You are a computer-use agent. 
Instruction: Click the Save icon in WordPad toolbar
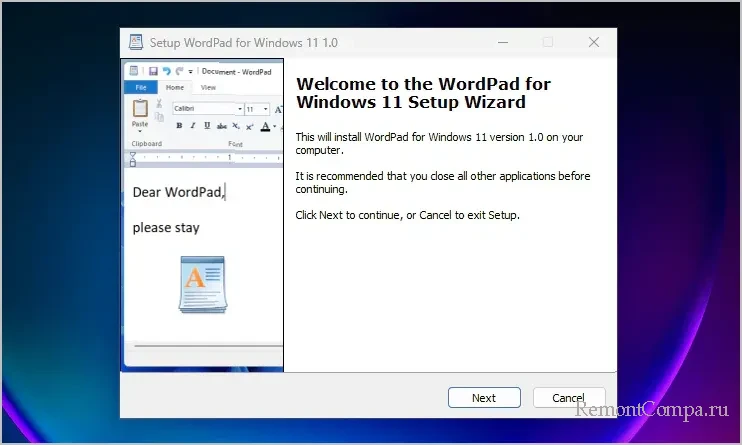[153, 71]
